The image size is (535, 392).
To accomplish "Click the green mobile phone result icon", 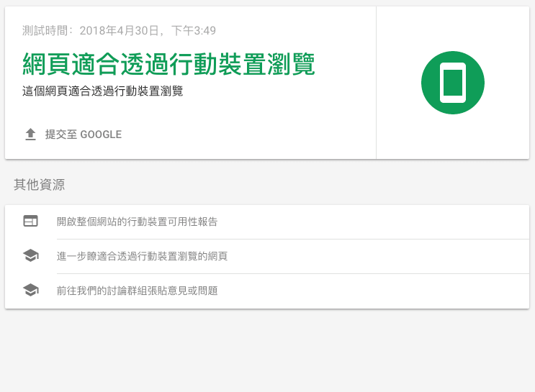I will point(453,83).
